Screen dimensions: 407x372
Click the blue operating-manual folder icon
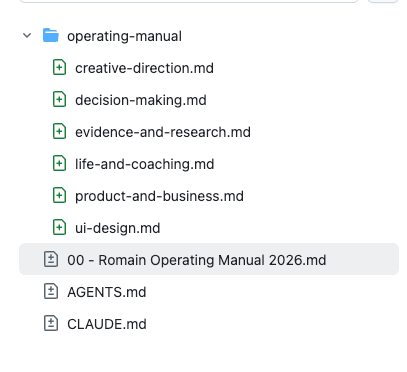pos(51,35)
